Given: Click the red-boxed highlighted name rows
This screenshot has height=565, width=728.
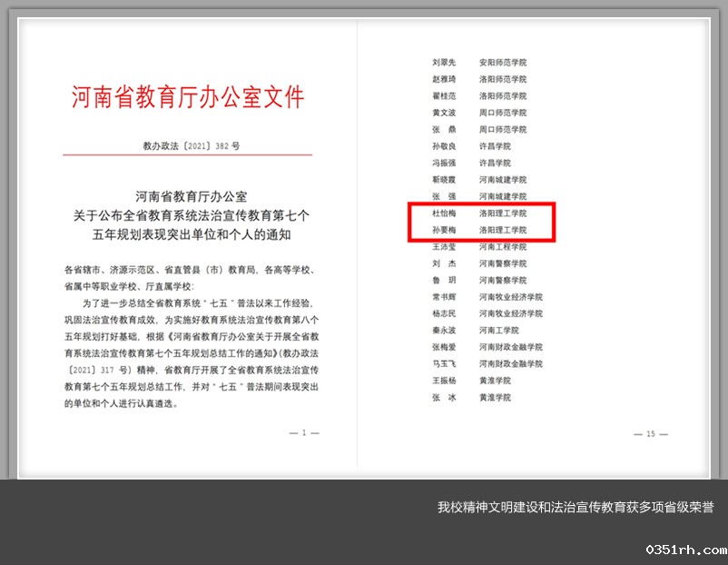Looking at the screenshot, I should click(x=481, y=221).
